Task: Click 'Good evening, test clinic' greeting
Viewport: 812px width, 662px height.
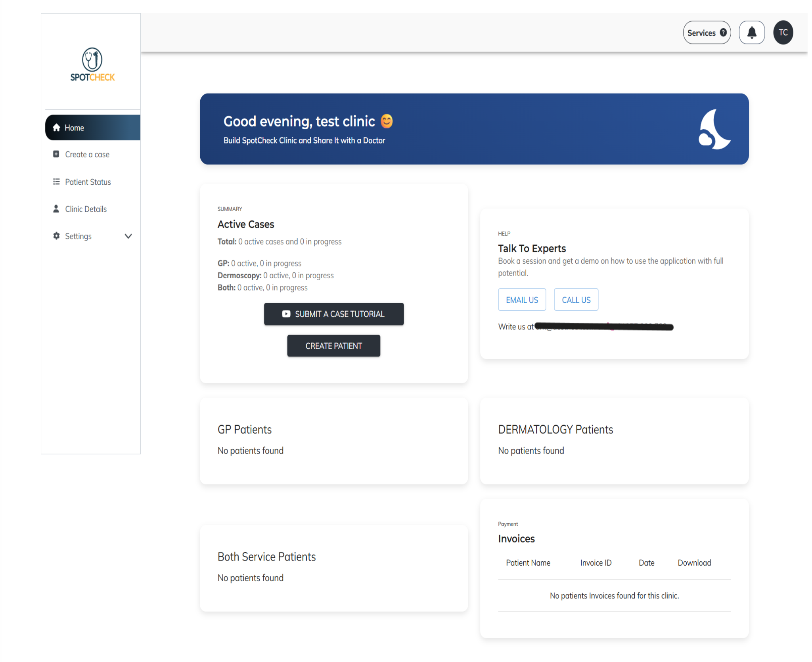Action: (299, 121)
